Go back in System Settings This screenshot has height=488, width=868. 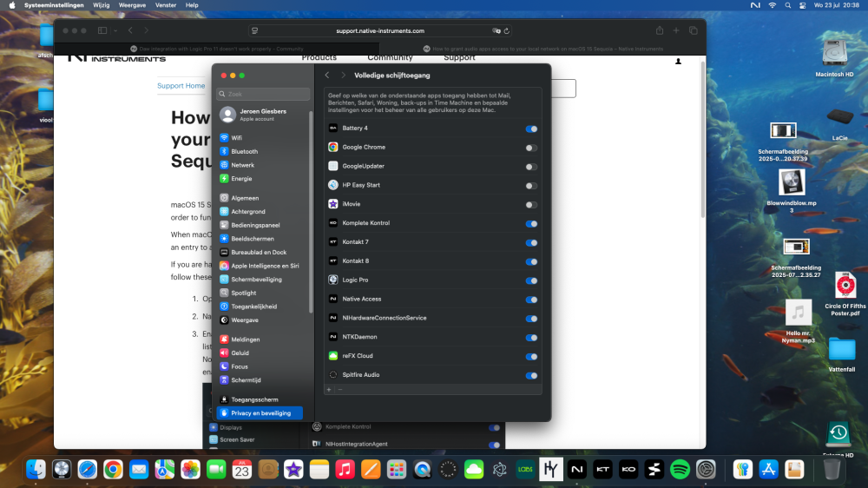(327, 76)
